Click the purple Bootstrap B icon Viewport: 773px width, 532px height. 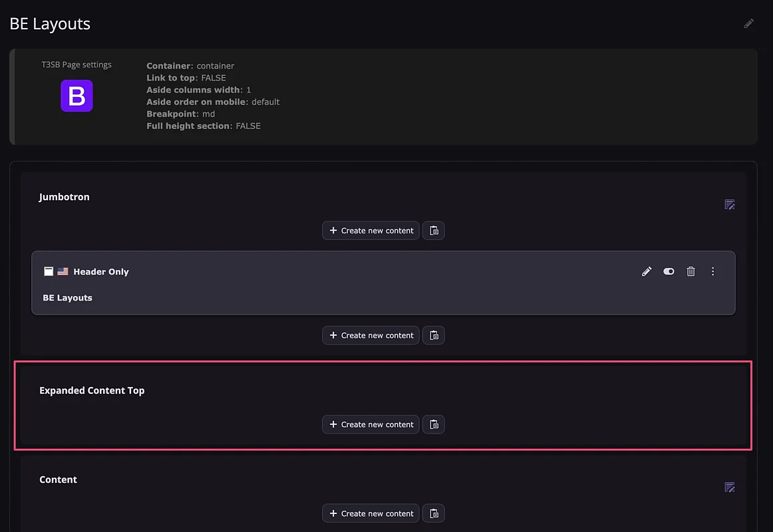click(x=77, y=96)
